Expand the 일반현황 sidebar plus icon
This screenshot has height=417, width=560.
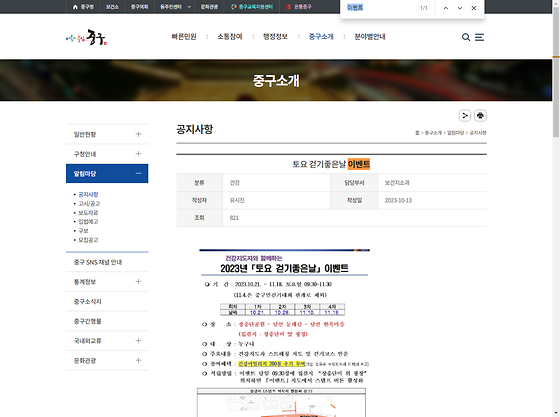[x=138, y=134]
